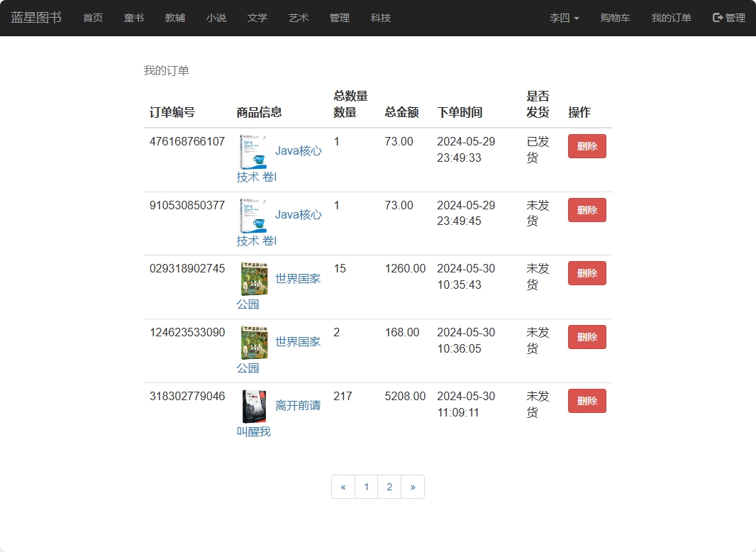Go to previous page with « arrow
Viewport: 756px width, 552px height.
click(x=343, y=487)
